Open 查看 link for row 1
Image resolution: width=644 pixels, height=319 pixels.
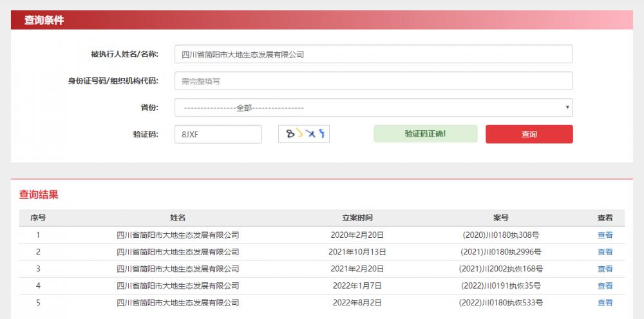(x=605, y=235)
